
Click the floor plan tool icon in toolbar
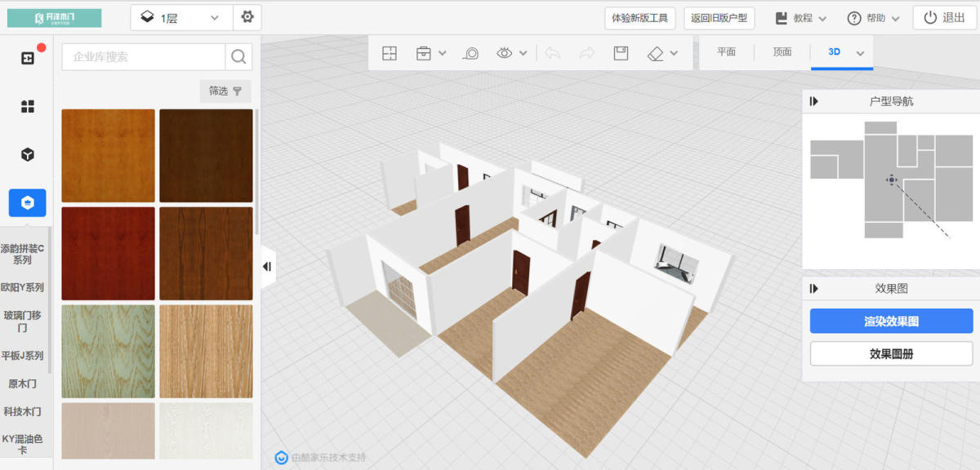[x=390, y=53]
